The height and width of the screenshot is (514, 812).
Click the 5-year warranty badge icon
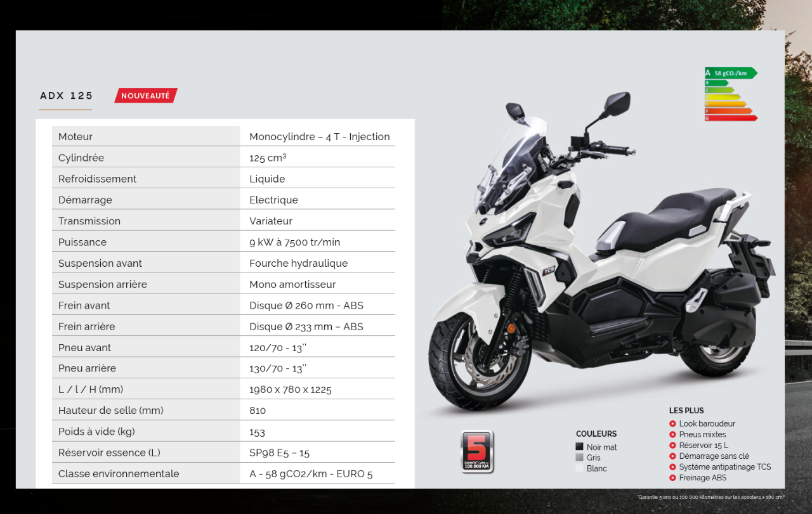click(477, 452)
